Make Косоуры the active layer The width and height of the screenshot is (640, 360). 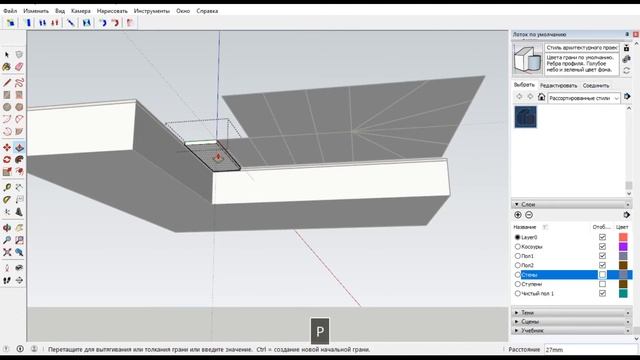pyautogui.click(x=518, y=247)
